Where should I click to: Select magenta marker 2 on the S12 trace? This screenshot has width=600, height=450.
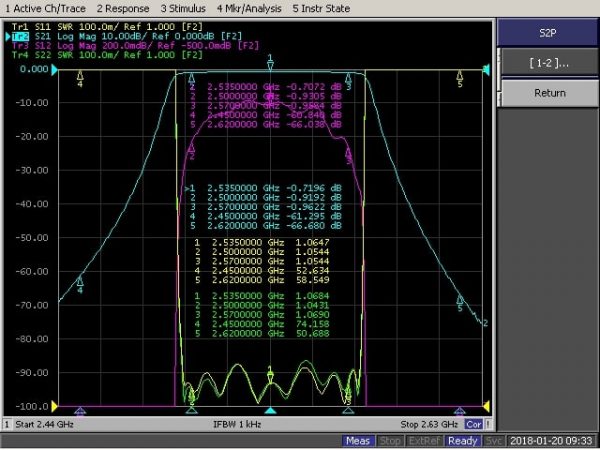pyautogui.click(x=192, y=152)
